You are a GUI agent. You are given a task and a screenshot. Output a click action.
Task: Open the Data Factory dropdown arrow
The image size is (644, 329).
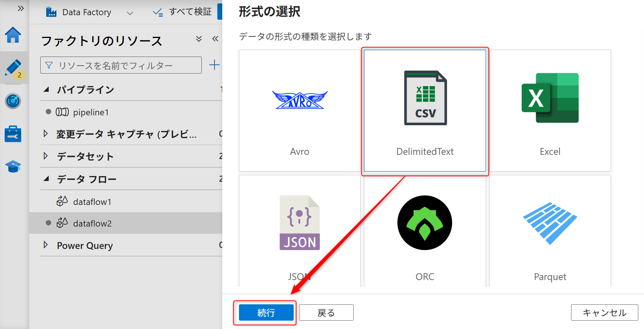pyautogui.click(x=130, y=13)
